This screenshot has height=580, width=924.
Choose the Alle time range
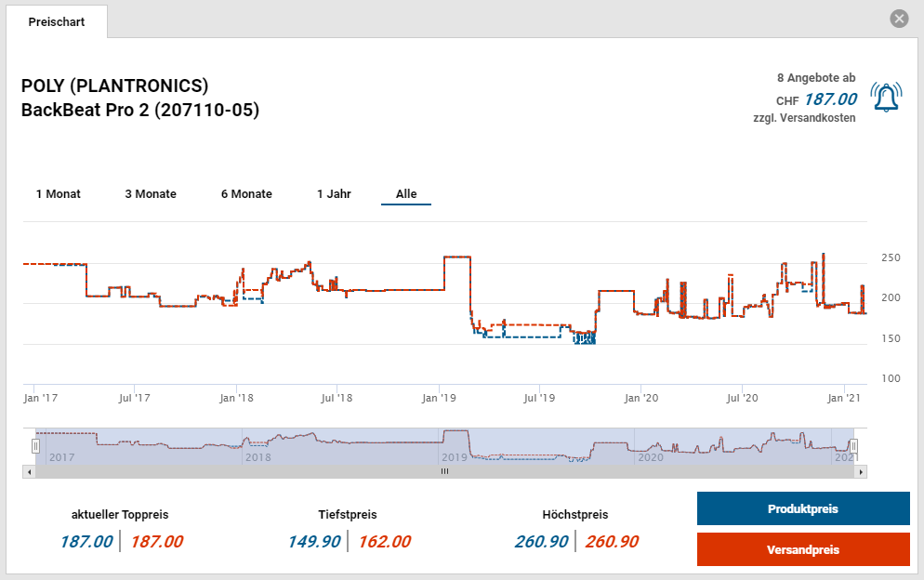click(x=406, y=194)
